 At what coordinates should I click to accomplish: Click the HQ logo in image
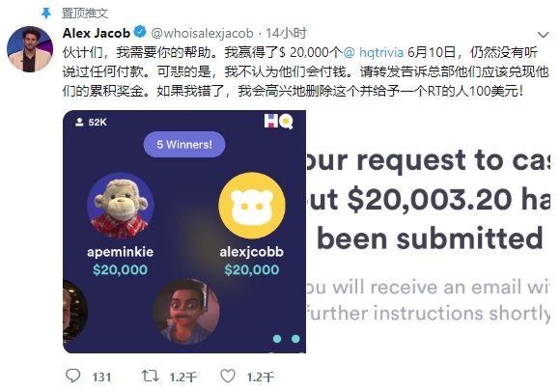279,122
